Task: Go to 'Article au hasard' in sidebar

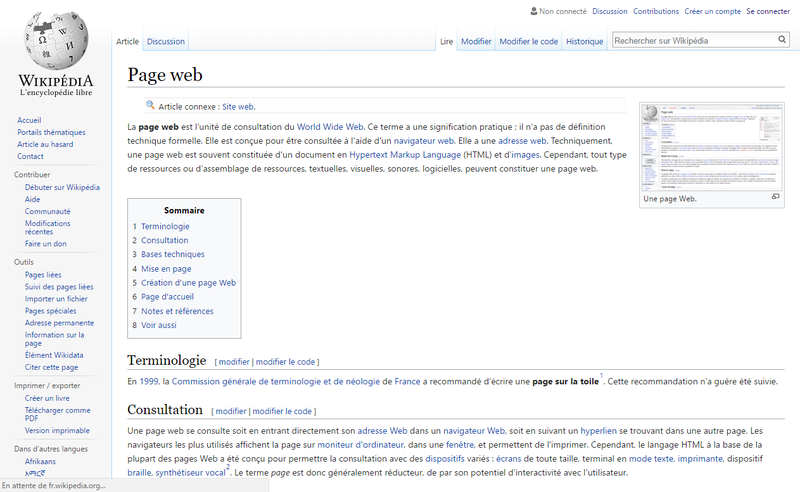Action: [45, 144]
